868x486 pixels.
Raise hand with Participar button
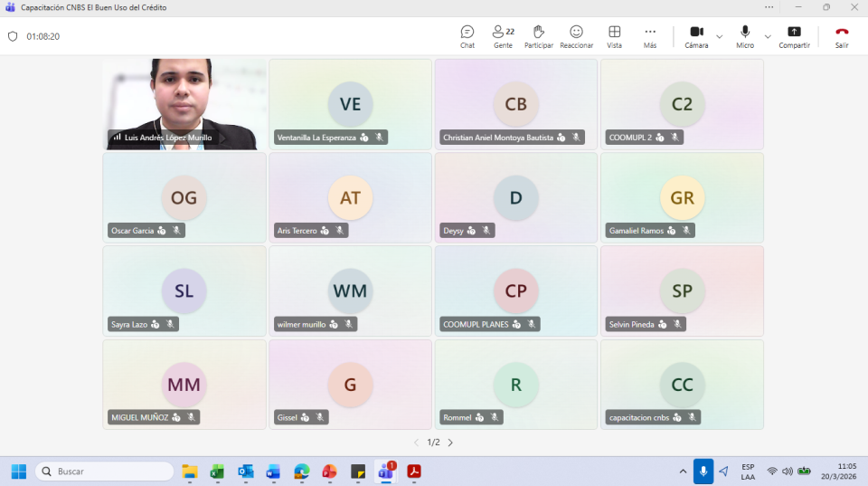[x=539, y=36]
